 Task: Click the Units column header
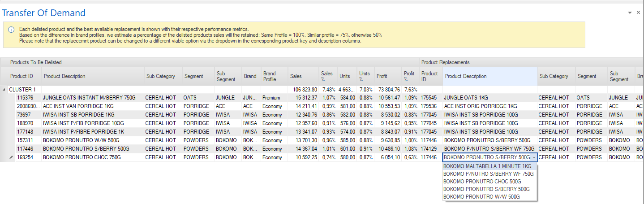point(347,76)
